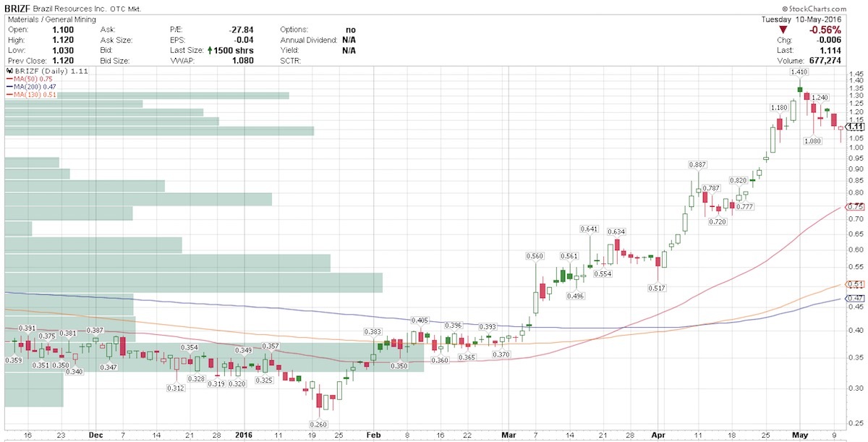Click the 0.75 MA(50) axis tag

(x=856, y=206)
